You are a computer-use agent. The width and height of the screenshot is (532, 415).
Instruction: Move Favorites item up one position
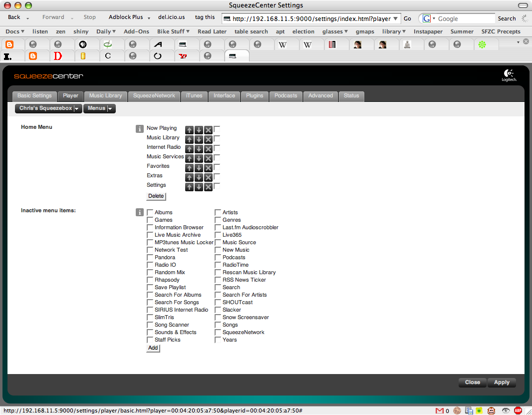189,168
